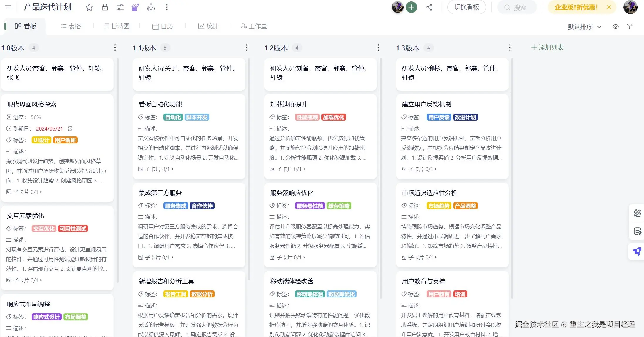Click the yellow UI设计 tag
Image resolution: width=644 pixels, height=337 pixels.
point(41,140)
